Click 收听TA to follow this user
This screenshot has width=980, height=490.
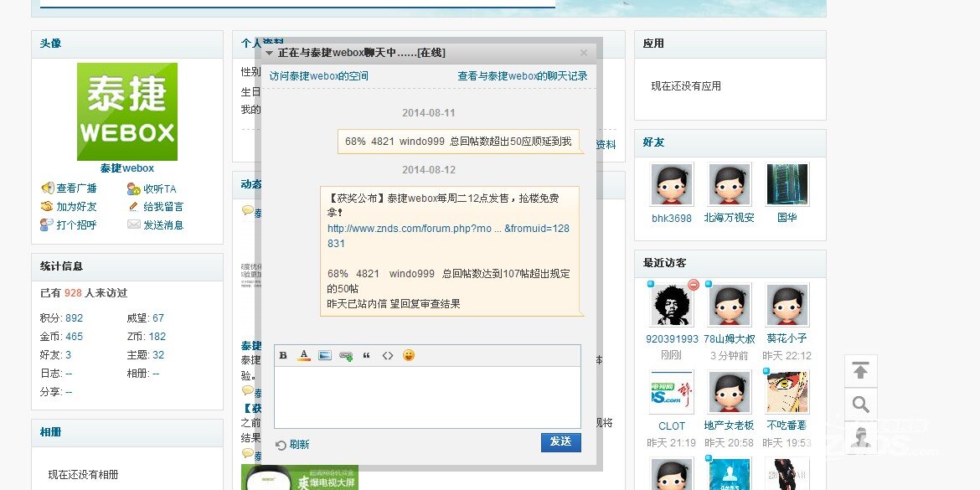[x=159, y=188]
